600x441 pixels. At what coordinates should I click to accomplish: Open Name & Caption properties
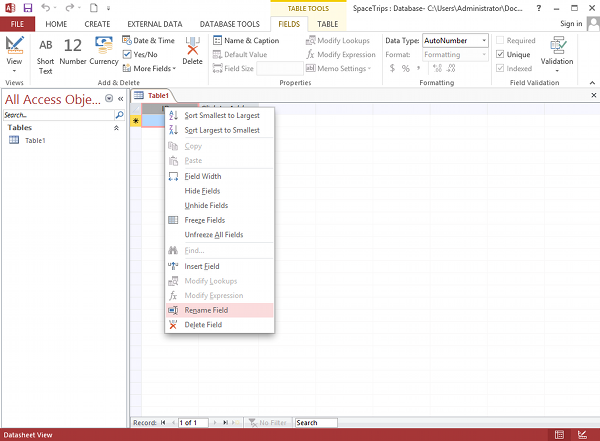[246, 40]
